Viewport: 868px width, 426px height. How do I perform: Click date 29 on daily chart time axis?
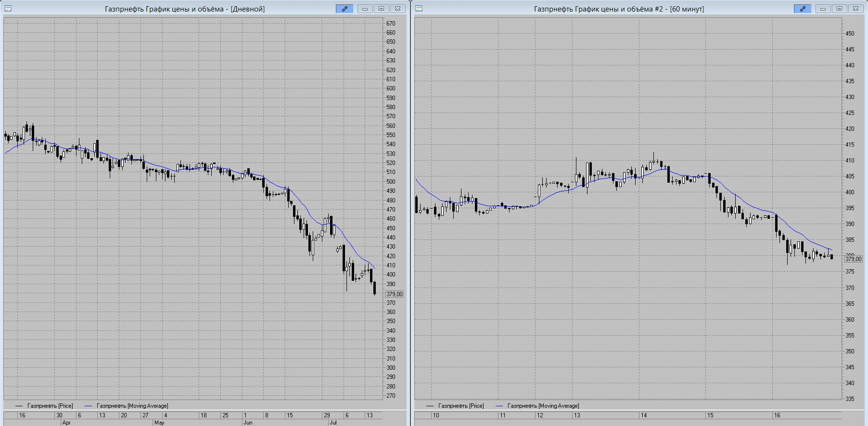(x=327, y=415)
